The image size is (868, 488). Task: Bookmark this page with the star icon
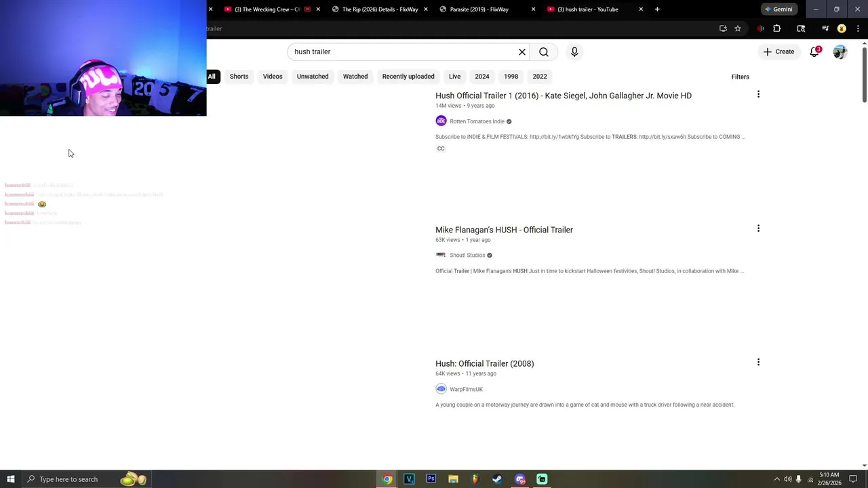point(738,28)
